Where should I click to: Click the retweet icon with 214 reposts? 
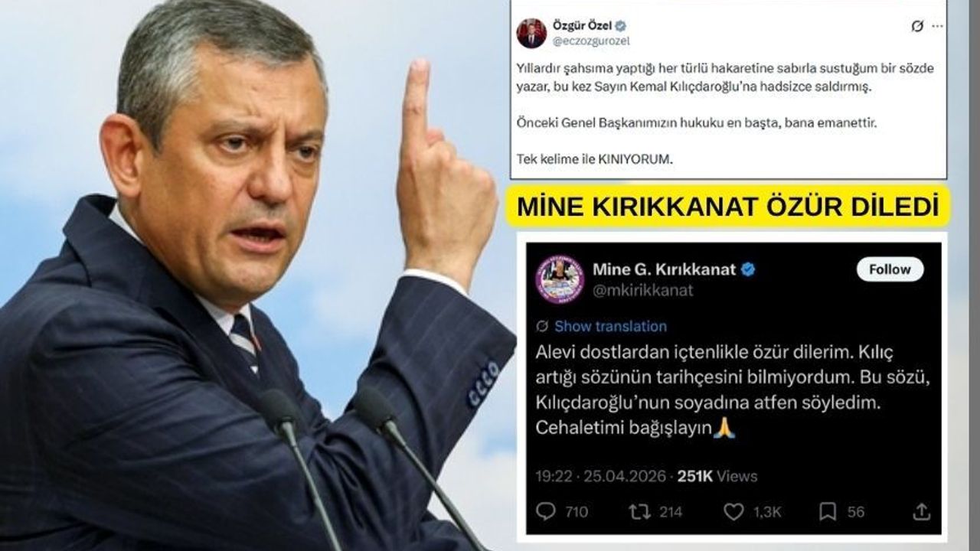(639, 511)
